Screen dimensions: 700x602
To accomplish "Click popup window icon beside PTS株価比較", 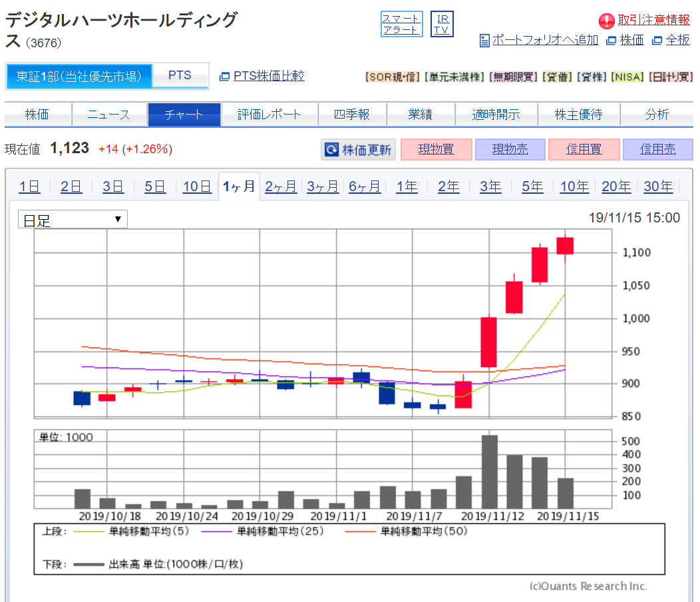I will coord(224,77).
